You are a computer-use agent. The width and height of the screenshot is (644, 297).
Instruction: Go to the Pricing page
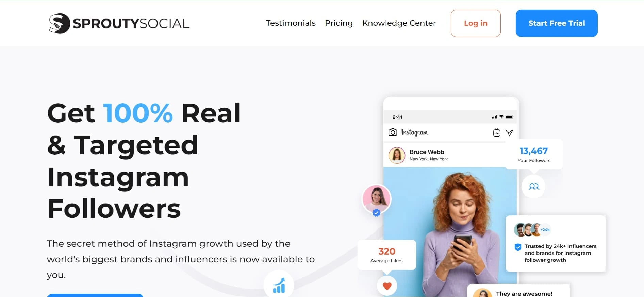pyautogui.click(x=338, y=23)
